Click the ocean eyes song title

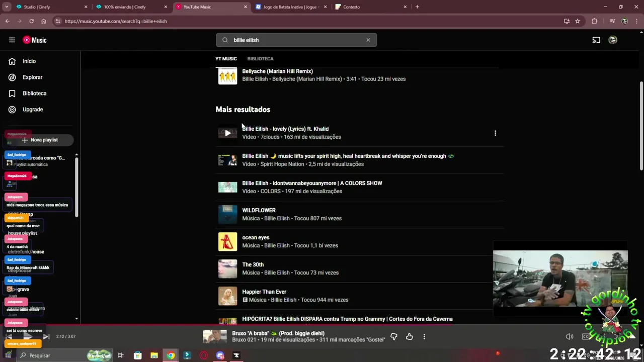point(256,237)
